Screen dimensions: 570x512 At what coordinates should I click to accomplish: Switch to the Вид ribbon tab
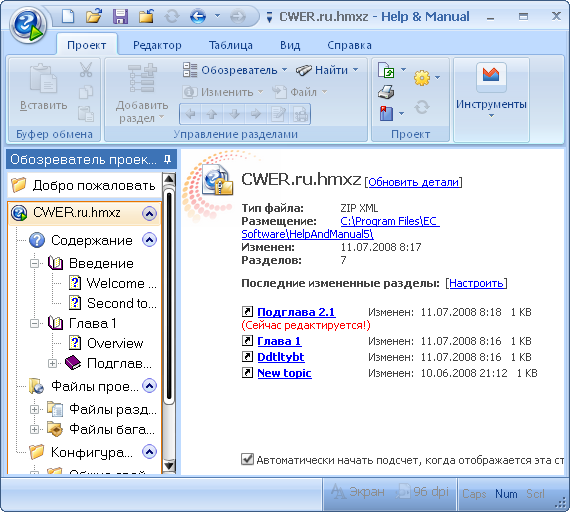point(290,45)
